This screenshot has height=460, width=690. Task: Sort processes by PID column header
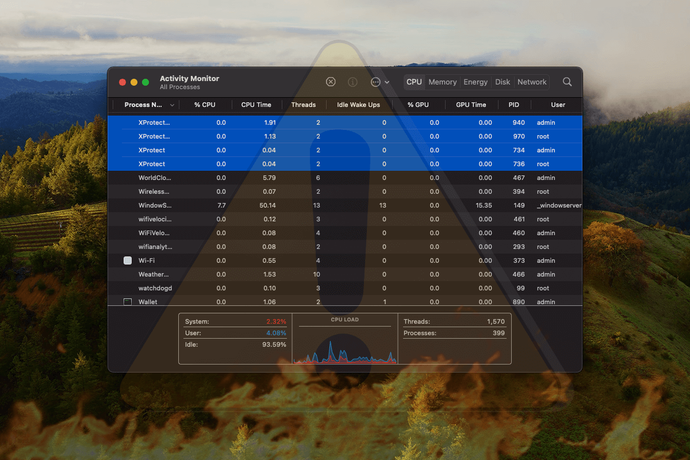point(513,105)
